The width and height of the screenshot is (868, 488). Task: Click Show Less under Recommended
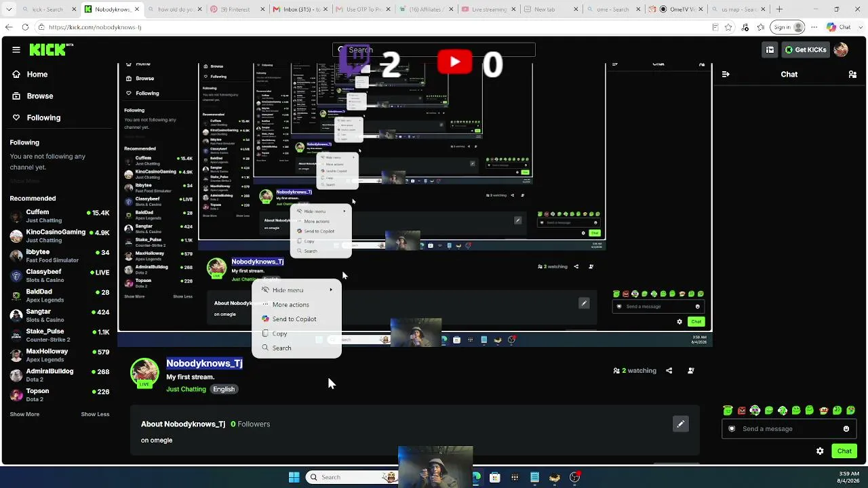point(95,414)
